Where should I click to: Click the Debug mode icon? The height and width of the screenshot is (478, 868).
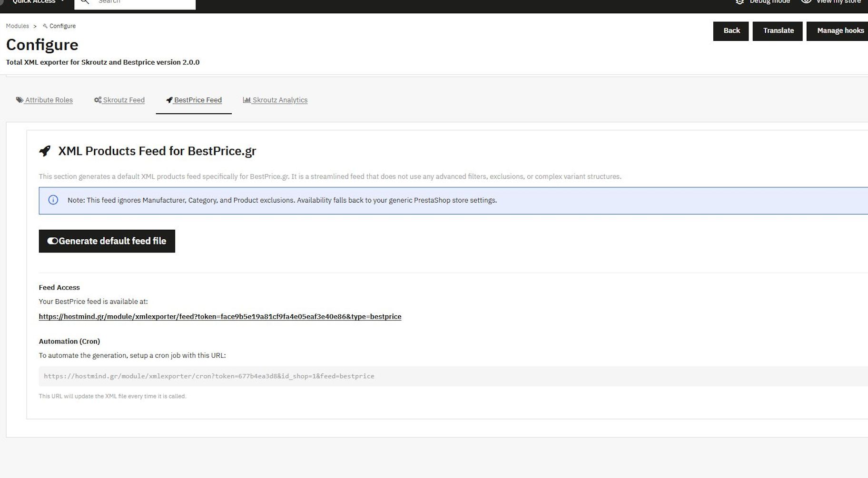[740, 2]
